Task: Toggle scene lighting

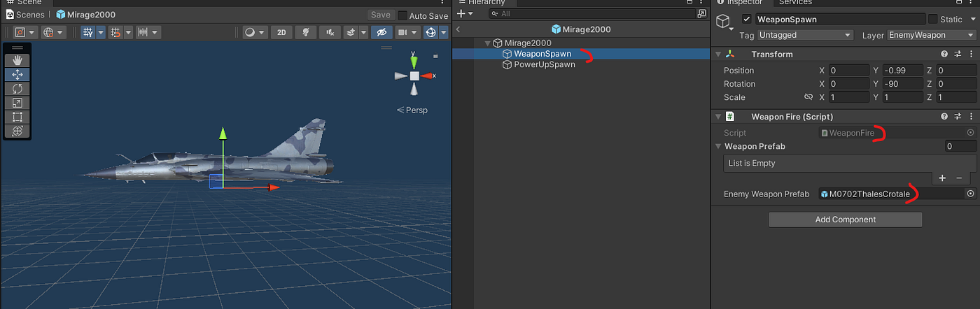Action: (305, 32)
